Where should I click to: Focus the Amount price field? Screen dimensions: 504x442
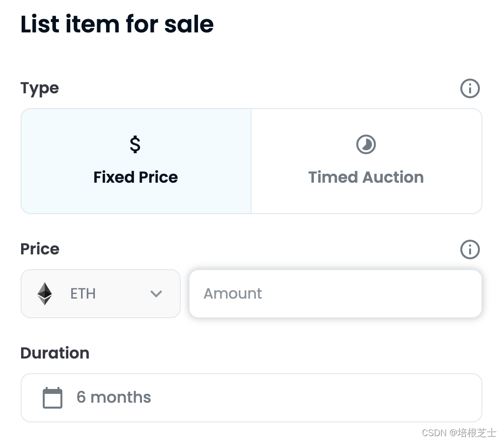[335, 294]
